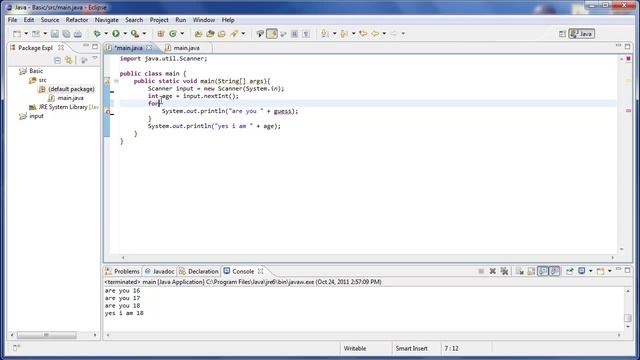Click Package Explorer horizontal scrollbar thumb

[x=46, y=335]
